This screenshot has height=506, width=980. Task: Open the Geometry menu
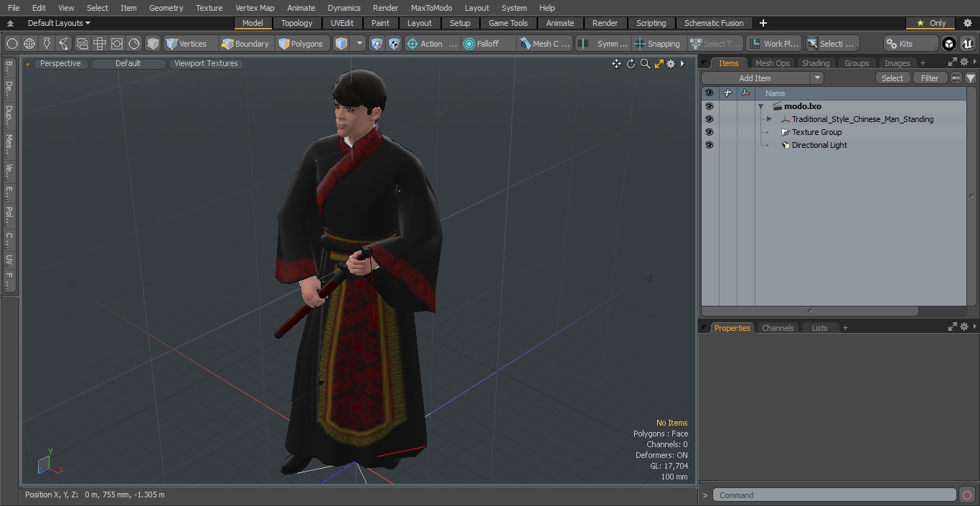(x=166, y=8)
